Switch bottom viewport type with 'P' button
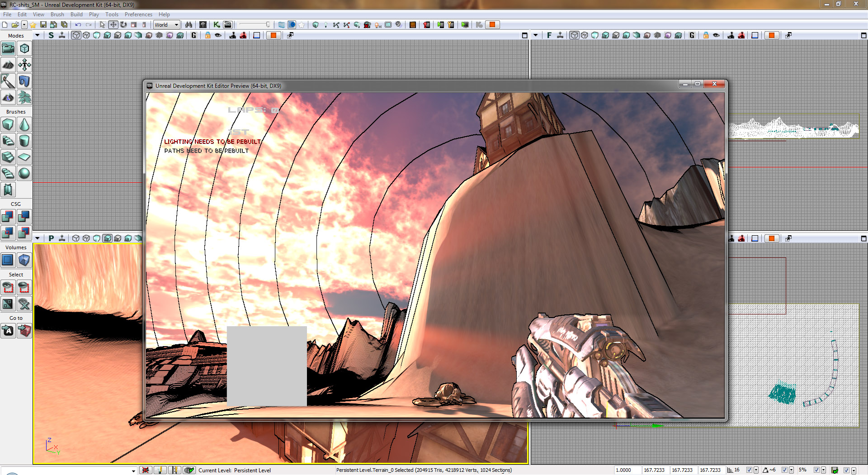The image size is (868, 475). point(51,238)
